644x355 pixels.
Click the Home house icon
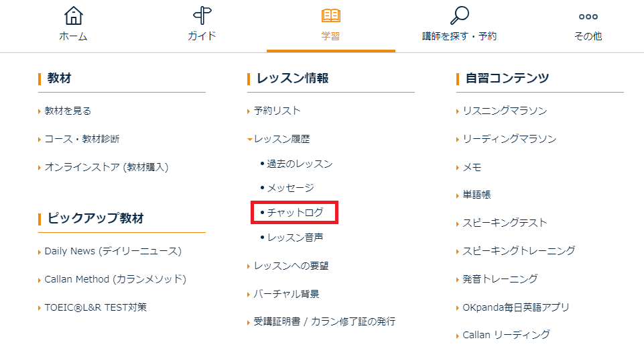[73, 16]
